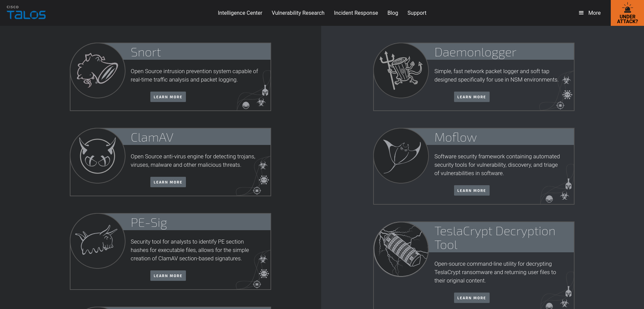Screen dimensions: 644x309
Task: Click the Moflow manta ray icon
Action: click(401, 156)
